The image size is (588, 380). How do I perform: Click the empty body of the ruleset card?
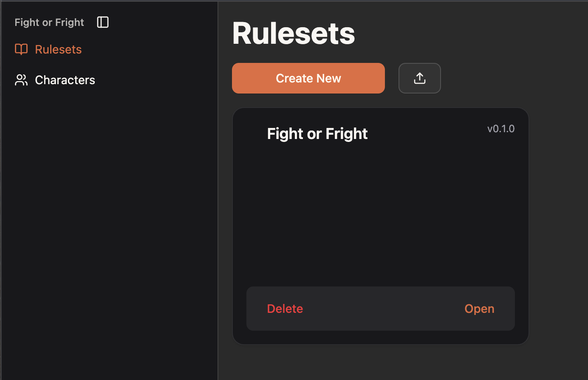click(380, 213)
